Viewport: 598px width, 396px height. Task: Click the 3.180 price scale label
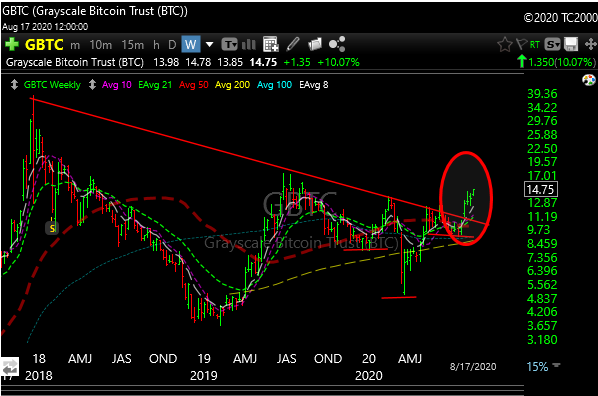pyautogui.click(x=542, y=339)
